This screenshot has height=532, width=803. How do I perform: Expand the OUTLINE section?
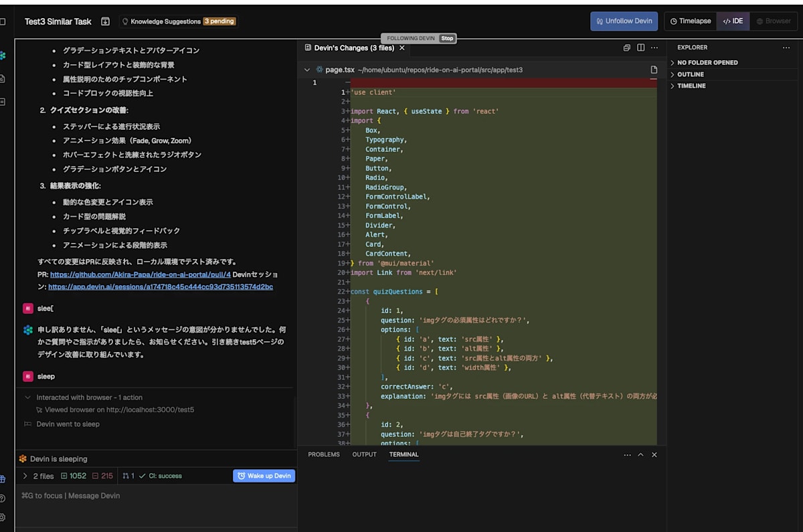[690, 74]
